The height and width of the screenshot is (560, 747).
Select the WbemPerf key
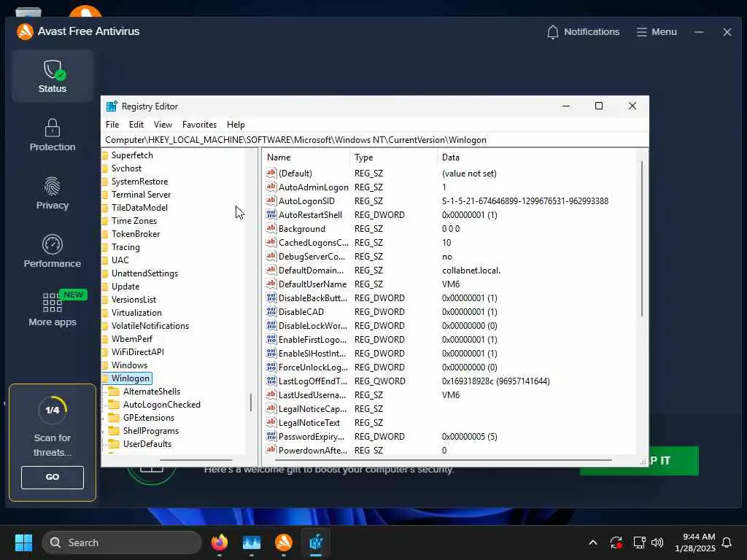(132, 339)
